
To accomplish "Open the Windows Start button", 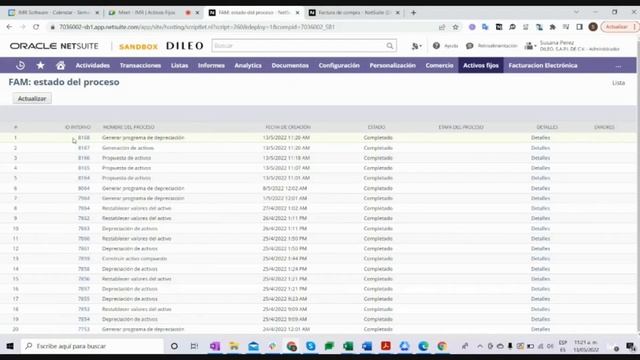I will point(10,346).
